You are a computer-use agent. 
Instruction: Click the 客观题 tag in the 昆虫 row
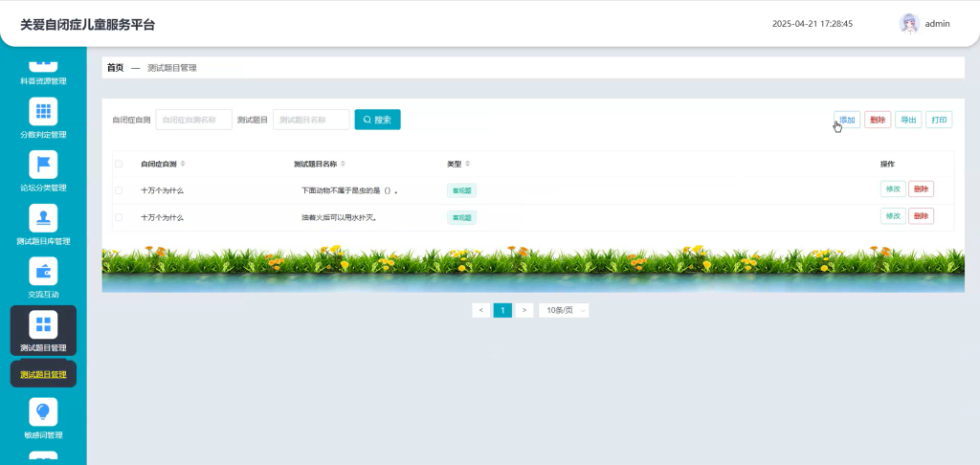coord(461,190)
